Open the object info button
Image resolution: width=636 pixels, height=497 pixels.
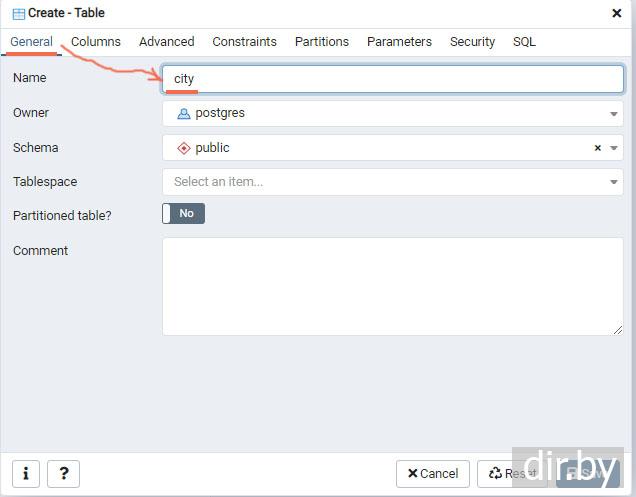click(26, 473)
